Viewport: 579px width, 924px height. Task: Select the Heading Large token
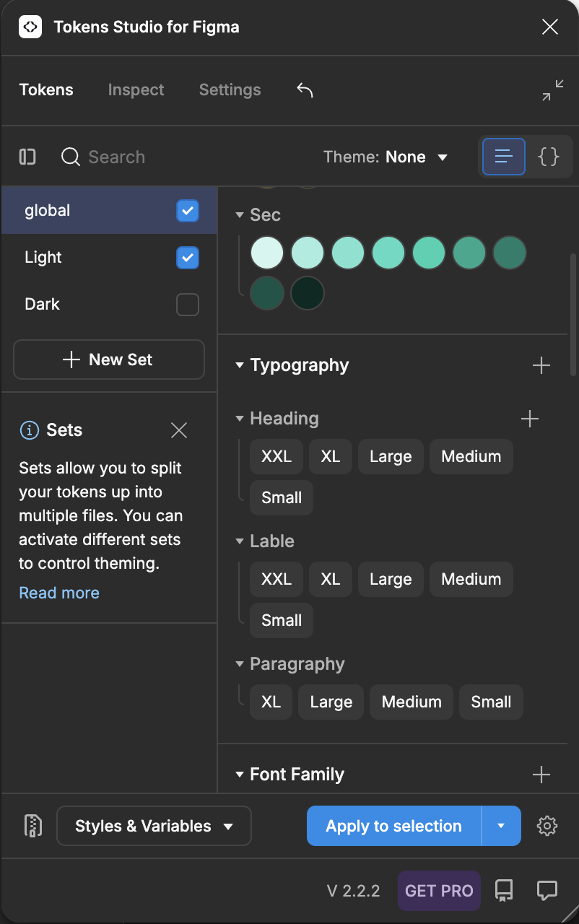pyautogui.click(x=391, y=456)
